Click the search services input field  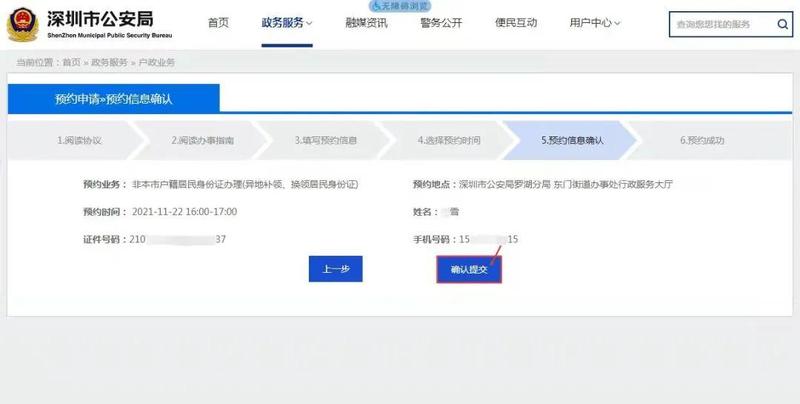click(720, 23)
